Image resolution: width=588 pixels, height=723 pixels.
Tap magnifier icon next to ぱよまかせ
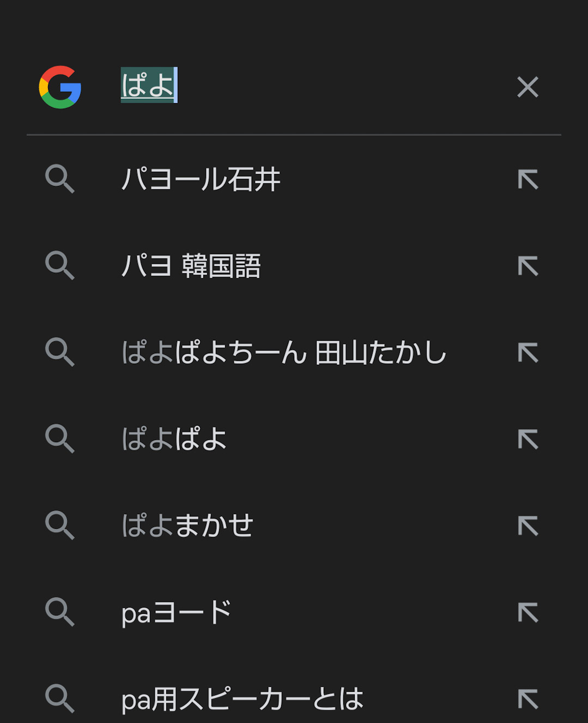59,526
